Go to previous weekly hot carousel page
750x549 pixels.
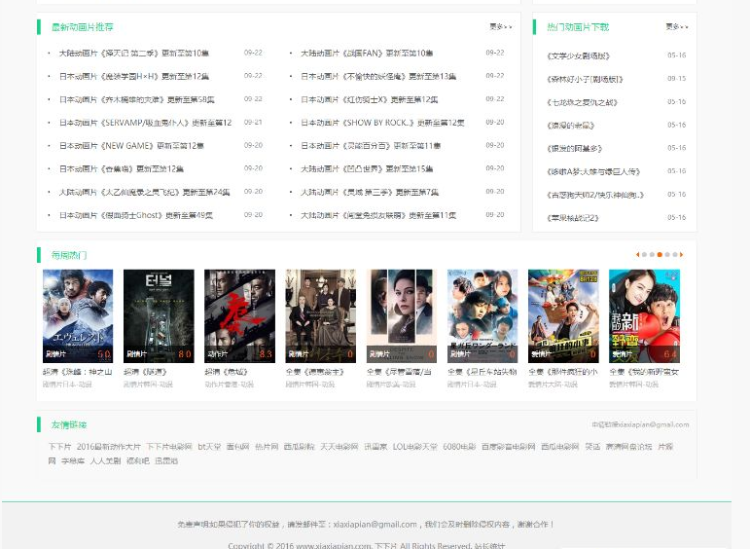(x=638, y=254)
